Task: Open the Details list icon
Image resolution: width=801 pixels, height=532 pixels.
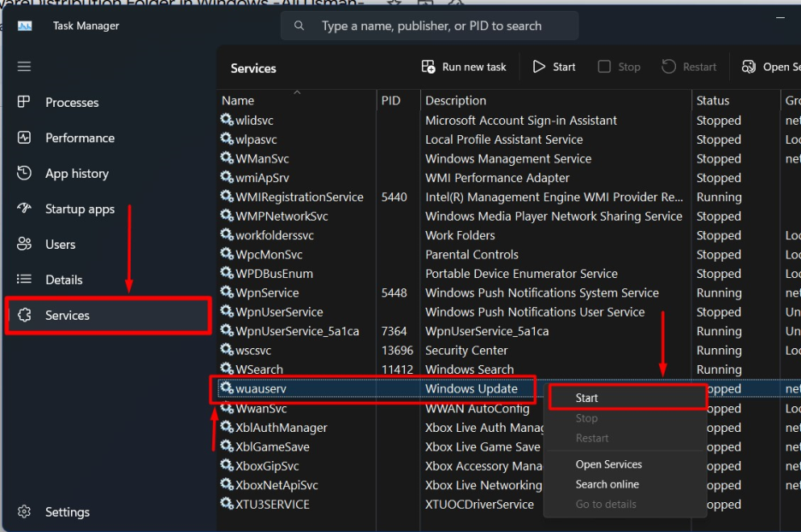Action: [x=24, y=280]
